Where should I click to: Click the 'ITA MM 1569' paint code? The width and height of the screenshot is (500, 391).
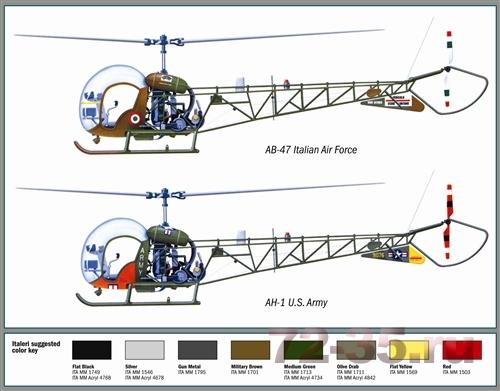point(403,372)
